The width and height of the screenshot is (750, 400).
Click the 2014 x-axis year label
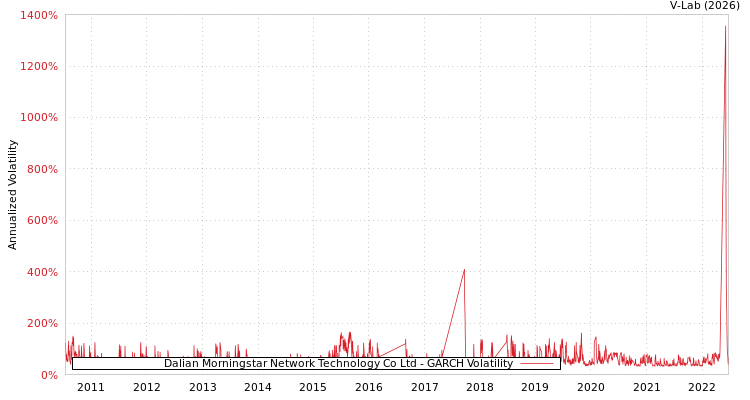click(257, 387)
